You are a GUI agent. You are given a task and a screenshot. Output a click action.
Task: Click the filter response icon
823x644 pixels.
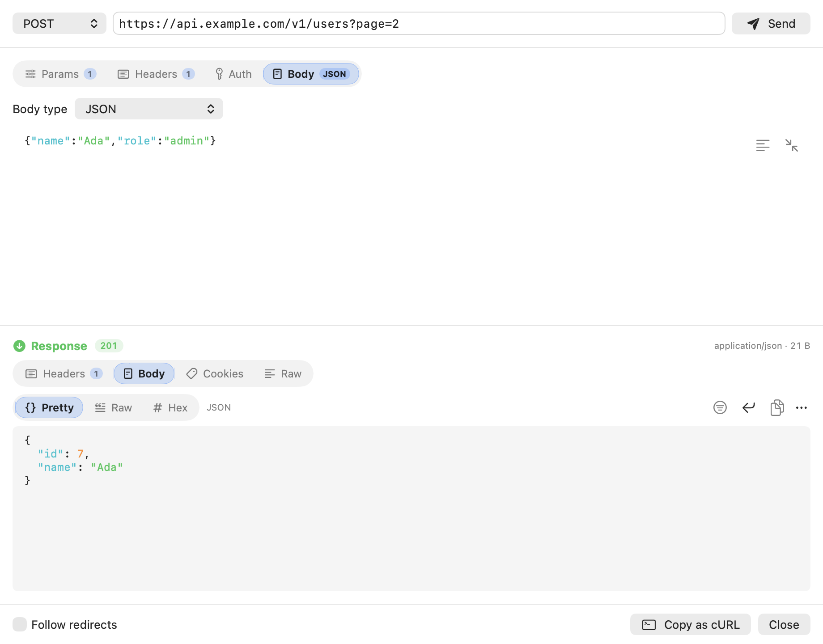point(720,407)
